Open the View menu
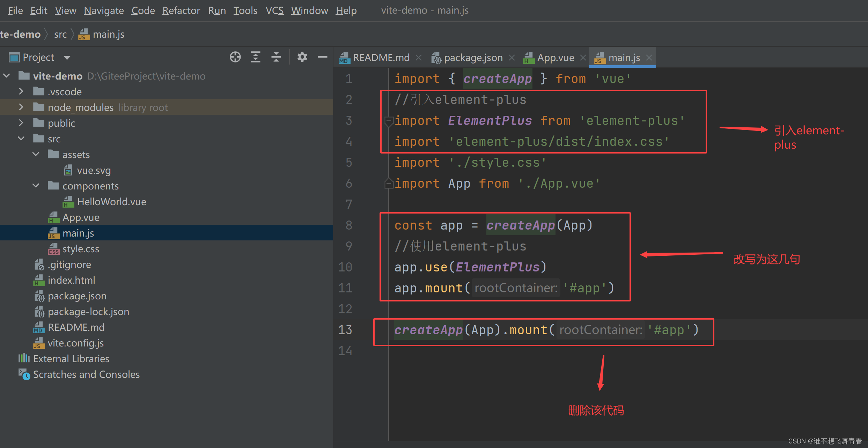 click(x=65, y=10)
